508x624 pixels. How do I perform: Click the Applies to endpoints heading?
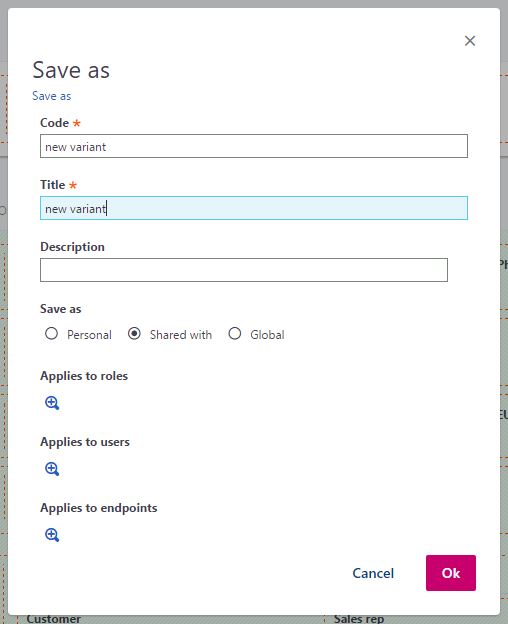pyautogui.click(x=99, y=508)
